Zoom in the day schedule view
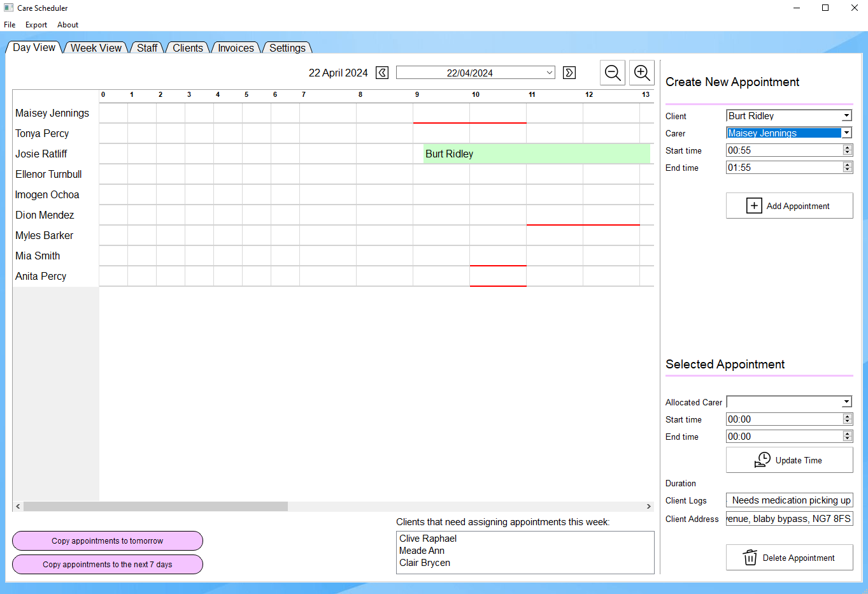The width and height of the screenshot is (868, 594). tap(642, 73)
